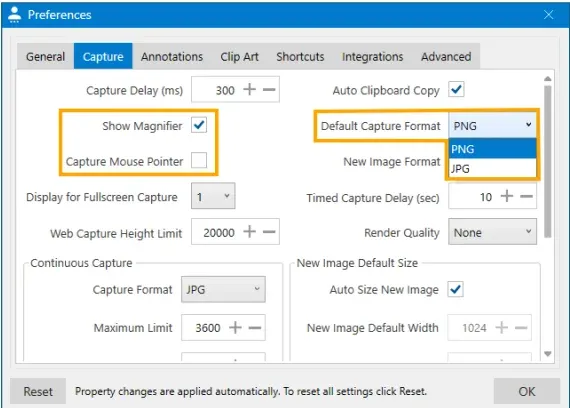
Task: Increase Timed Capture Delay plus icon
Action: click(x=507, y=196)
